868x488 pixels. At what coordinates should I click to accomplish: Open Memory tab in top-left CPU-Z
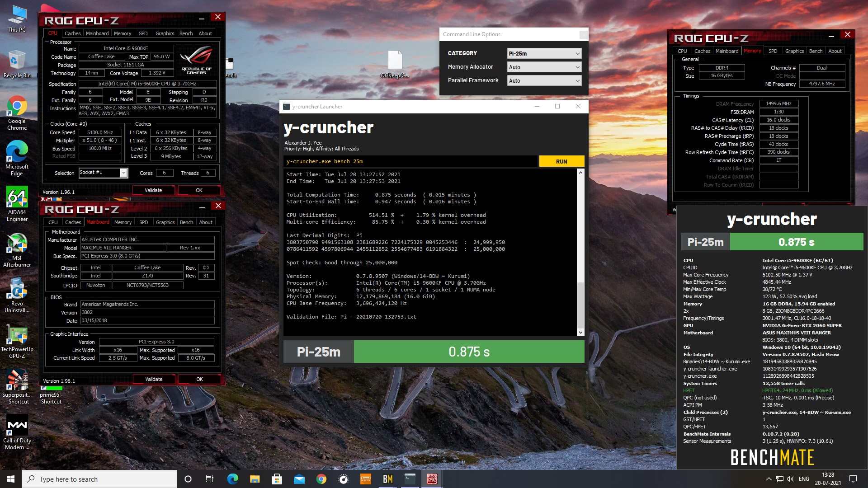click(123, 33)
